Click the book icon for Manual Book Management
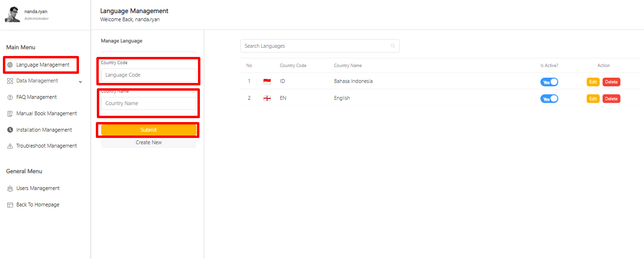This screenshot has height=259, width=644. (x=10, y=114)
